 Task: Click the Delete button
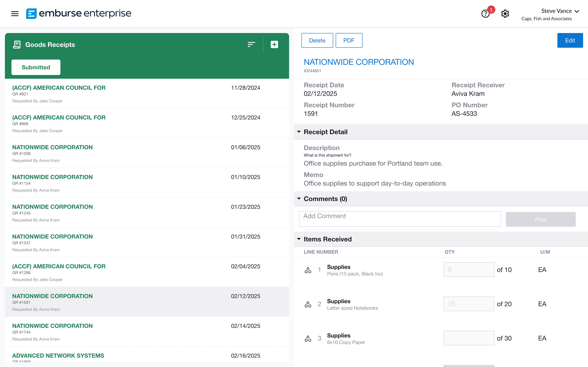coord(317,40)
